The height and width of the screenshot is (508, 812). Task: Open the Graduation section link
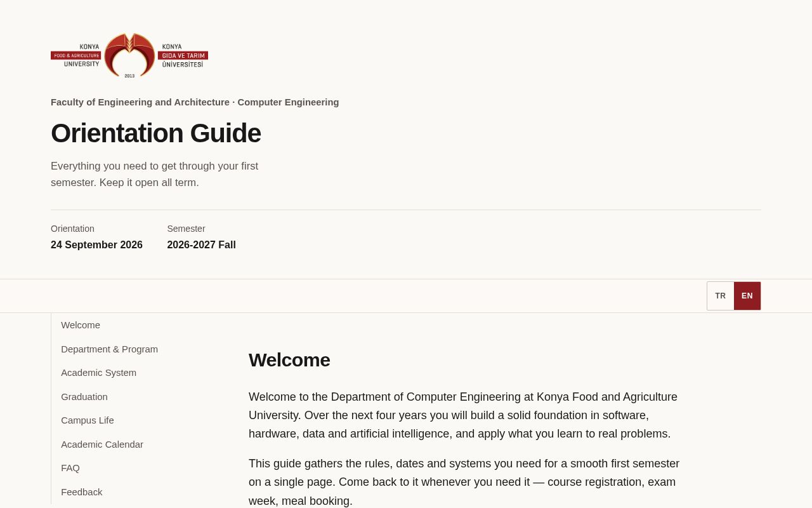tap(84, 397)
